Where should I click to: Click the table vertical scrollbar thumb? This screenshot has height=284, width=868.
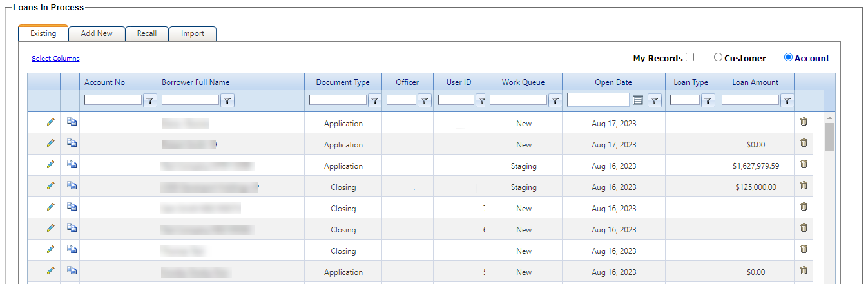[x=829, y=137]
